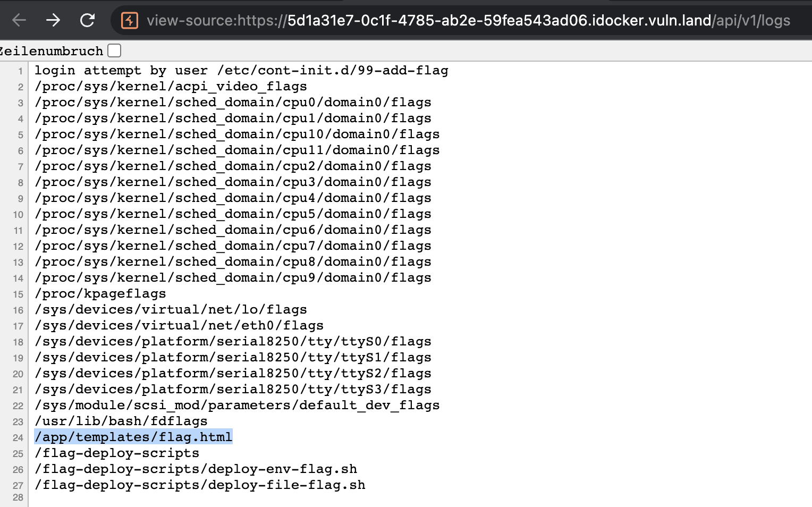Viewport: 812px width, 507px height.
Task: Click the site permissions icon in the address bar
Action: pyautogui.click(x=130, y=20)
